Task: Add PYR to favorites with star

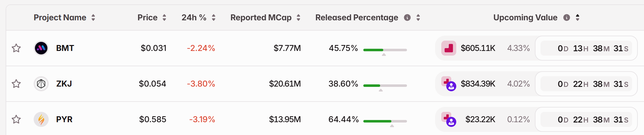Action: pyautogui.click(x=16, y=119)
